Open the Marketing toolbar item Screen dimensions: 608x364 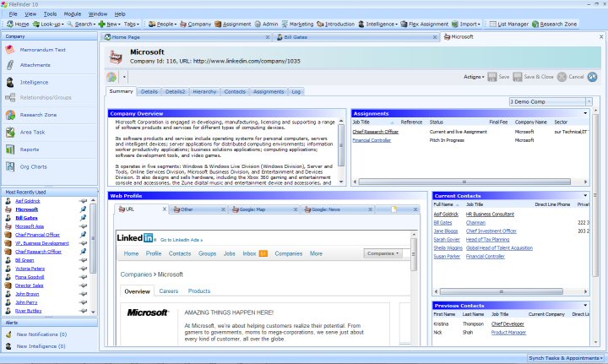coord(297,24)
